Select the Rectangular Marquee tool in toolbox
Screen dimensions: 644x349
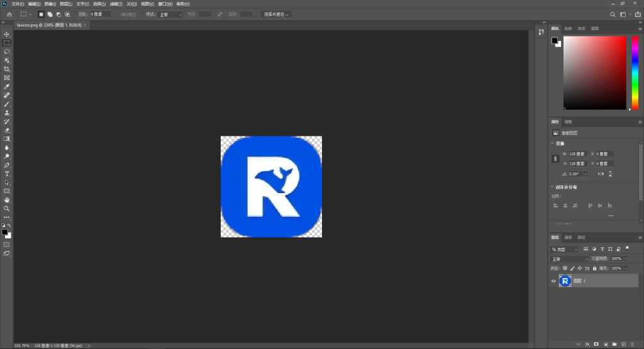6,43
